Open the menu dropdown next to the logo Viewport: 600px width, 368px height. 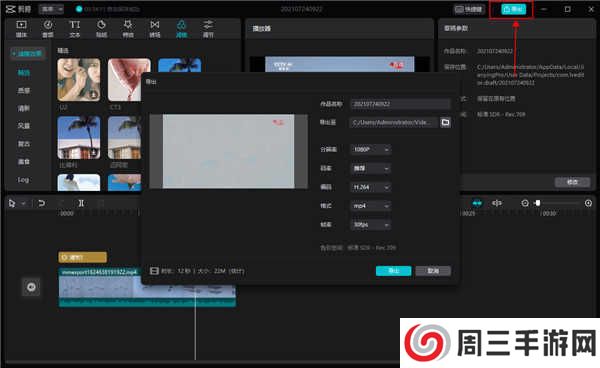pos(51,9)
